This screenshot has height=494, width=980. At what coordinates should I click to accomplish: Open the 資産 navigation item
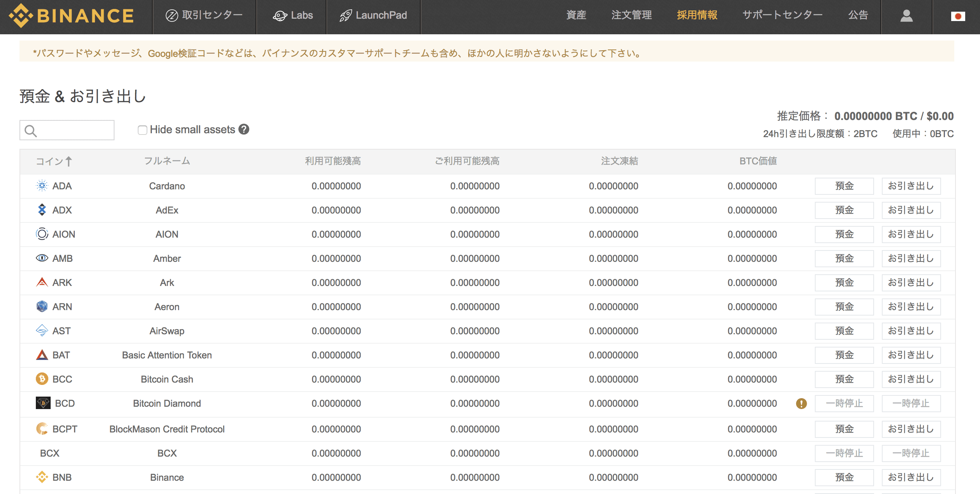[576, 15]
